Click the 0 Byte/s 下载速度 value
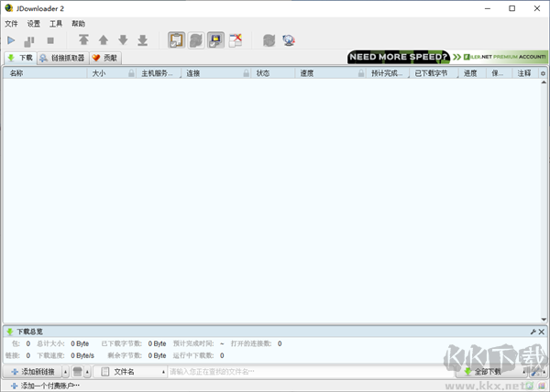Image resolution: width=550 pixels, height=392 pixels. coord(82,355)
